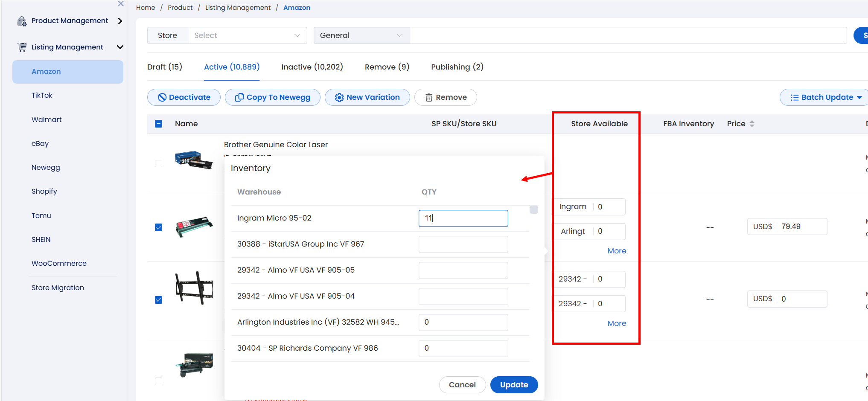Viewport: 868px width, 401px height.
Task: Click the Arlington Industries quantity field
Action: tap(463, 323)
